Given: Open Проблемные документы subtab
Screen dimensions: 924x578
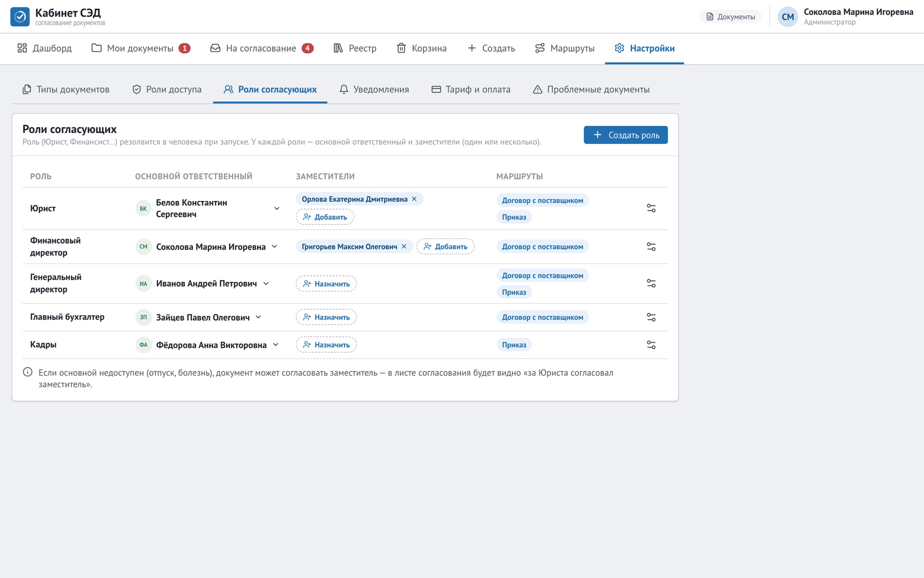Looking at the screenshot, I should pos(591,89).
